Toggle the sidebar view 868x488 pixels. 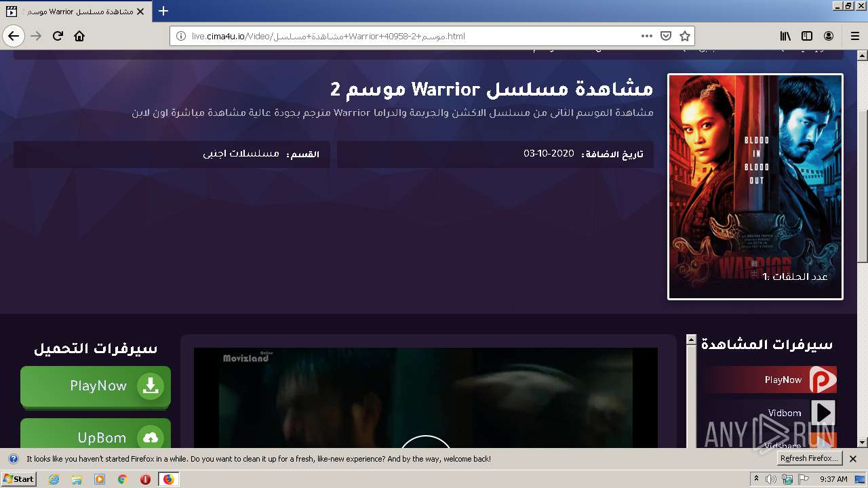point(807,36)
